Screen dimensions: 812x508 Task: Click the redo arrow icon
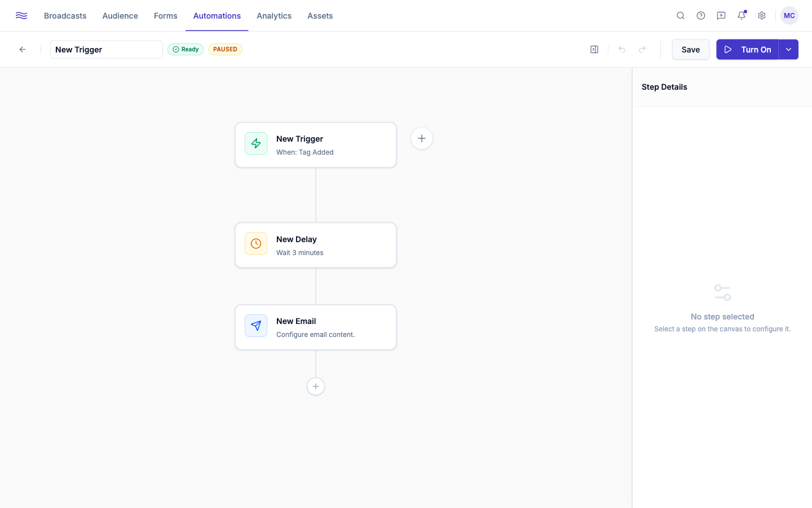642,50
